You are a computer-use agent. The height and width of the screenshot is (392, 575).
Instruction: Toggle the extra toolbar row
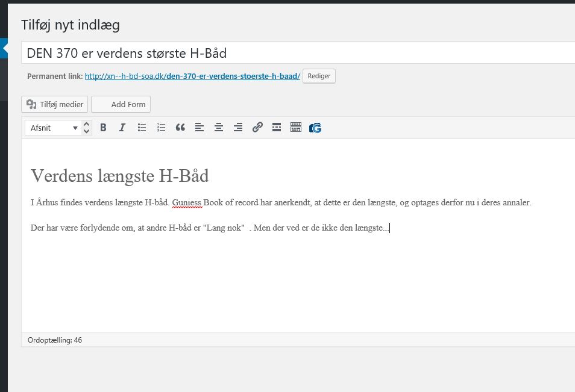tap(295, 128)
